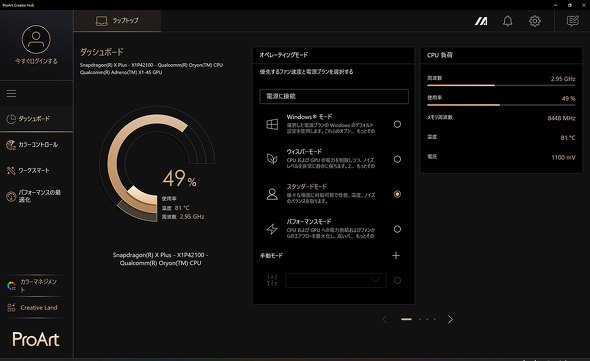Viewport: 590px width, 361px height.
Task: Click the ASUS logo icon in header
Action: pos(481,21)
